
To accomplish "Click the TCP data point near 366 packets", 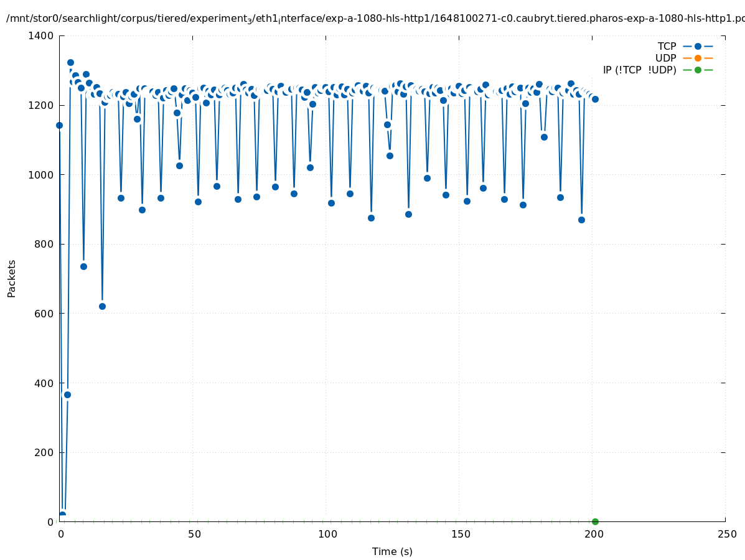I will tap(67, 394).
